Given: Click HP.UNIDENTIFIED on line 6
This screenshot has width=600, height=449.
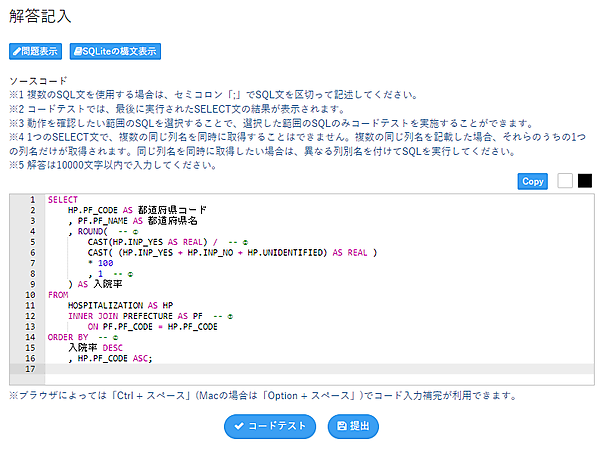Looking at the screenshot, I should (285, 253).
